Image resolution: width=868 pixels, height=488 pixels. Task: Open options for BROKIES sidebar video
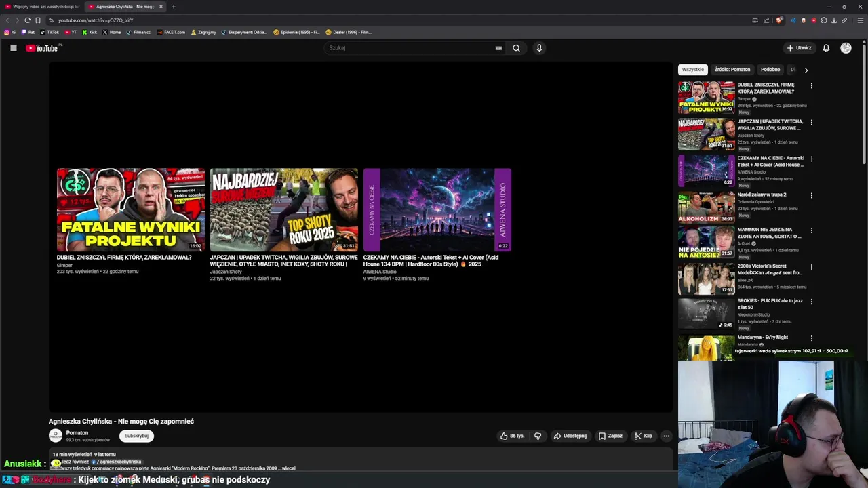click(811, 302)
